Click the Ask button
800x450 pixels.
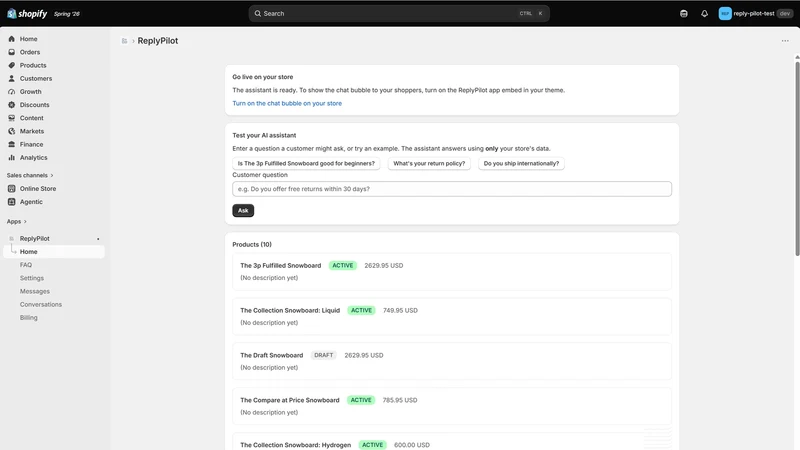[x=243, y=210]
